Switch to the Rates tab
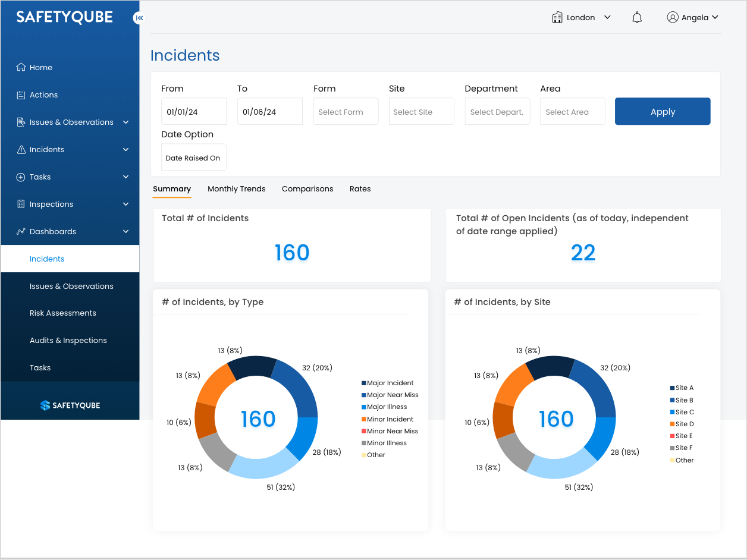 (360, 189)
